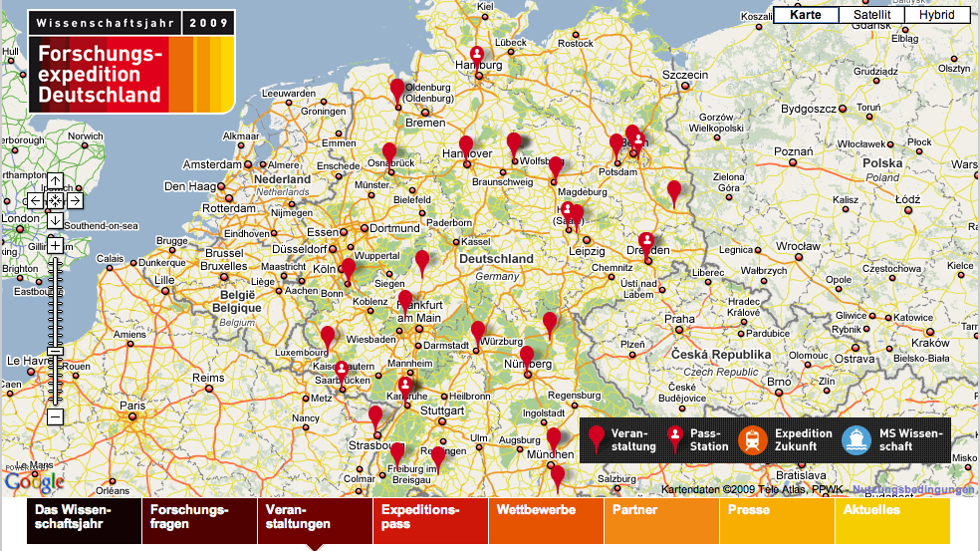Click the pan down arrow button
The image size is (980, 551).
56,220
